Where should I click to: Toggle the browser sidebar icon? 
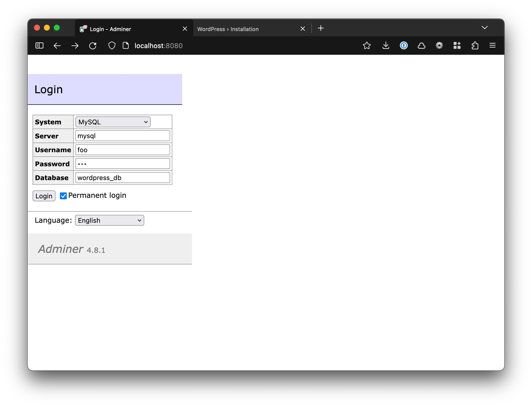tap(39, 46)
